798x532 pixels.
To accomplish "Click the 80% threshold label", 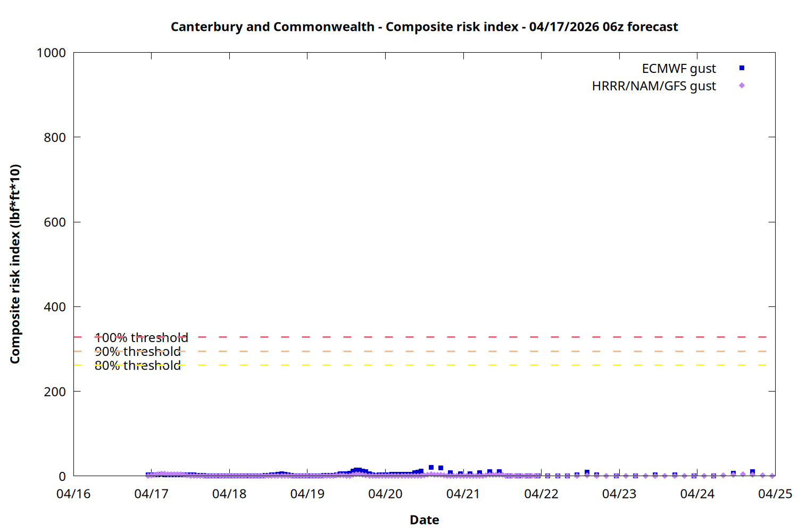I will tap(137, 365).
